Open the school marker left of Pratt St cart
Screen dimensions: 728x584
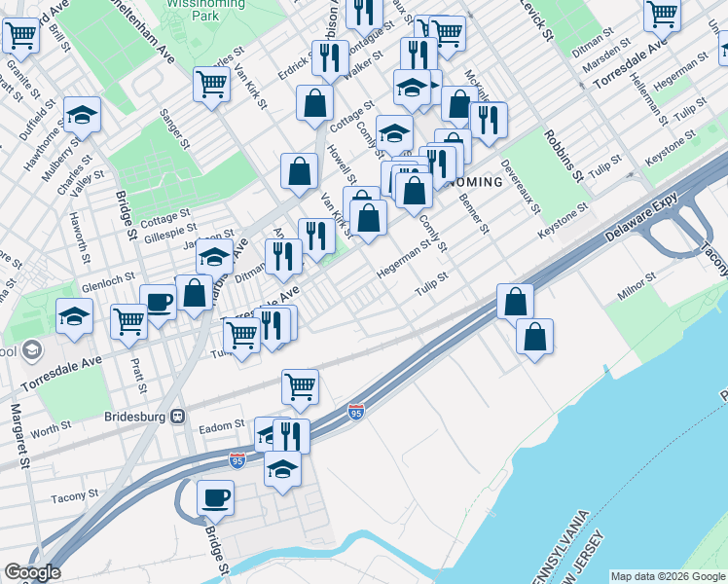click(74, 318)
